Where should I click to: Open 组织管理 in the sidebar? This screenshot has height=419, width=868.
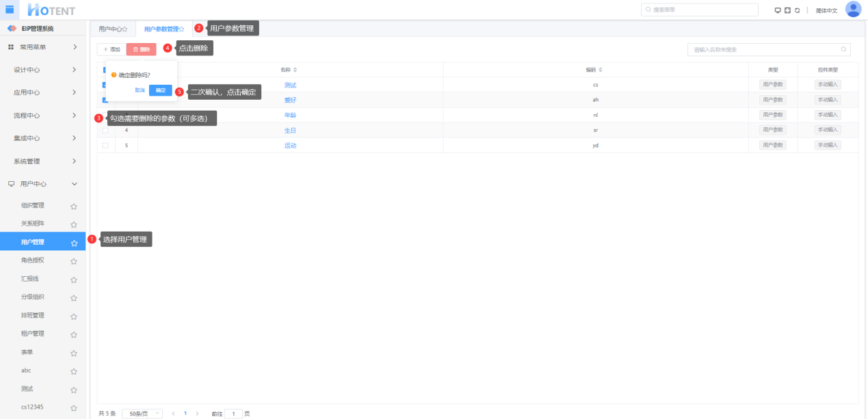tap(33, 205)
